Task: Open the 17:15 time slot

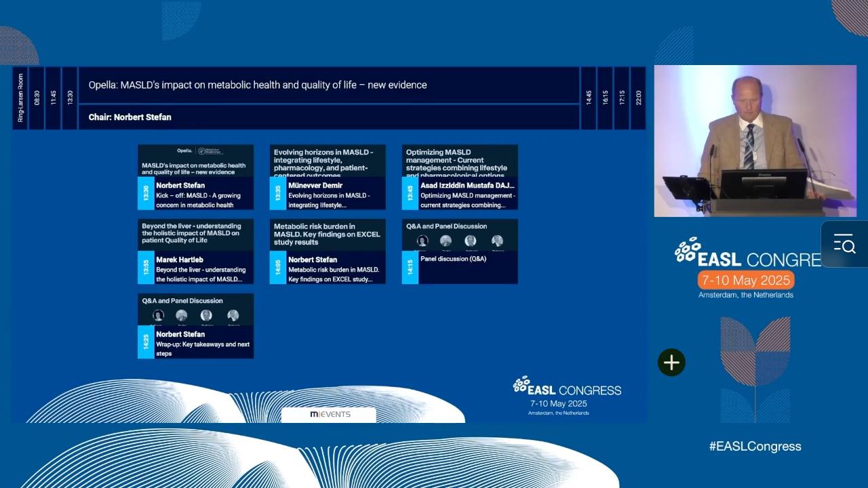Action: (621, 98)
